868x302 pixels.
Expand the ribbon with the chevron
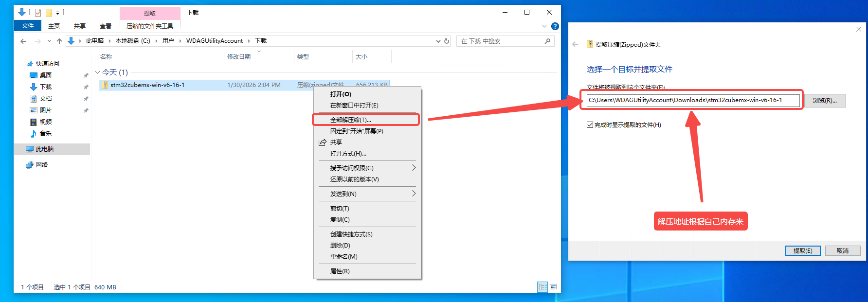click(544, 26)
